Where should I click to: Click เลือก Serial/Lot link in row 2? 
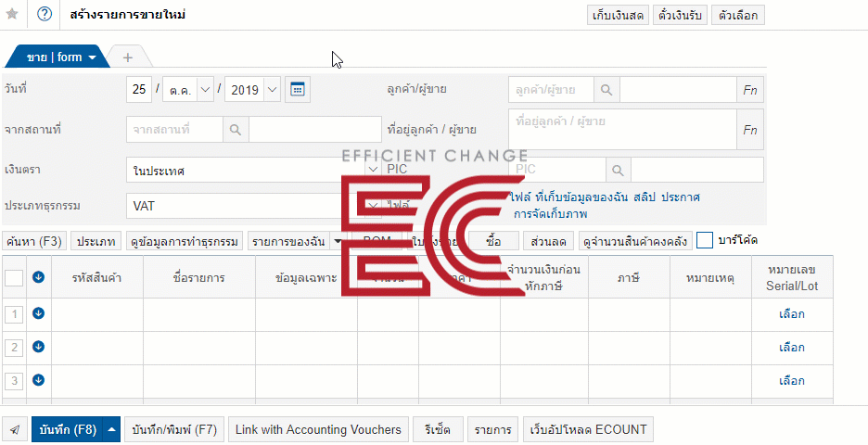pos(792,348)
